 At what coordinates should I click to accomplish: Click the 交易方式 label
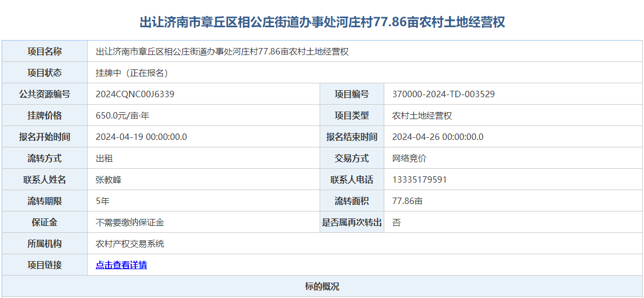(x=352, y=158)
